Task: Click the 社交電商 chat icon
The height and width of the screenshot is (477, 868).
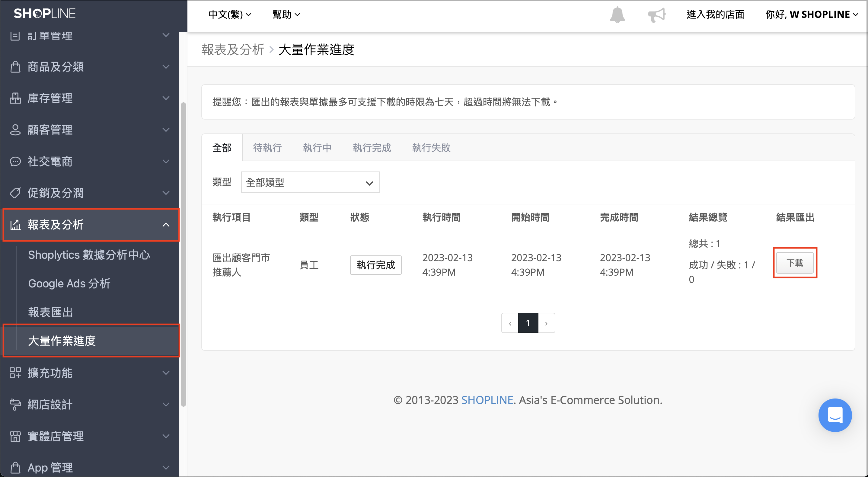Action: (15, 162)
